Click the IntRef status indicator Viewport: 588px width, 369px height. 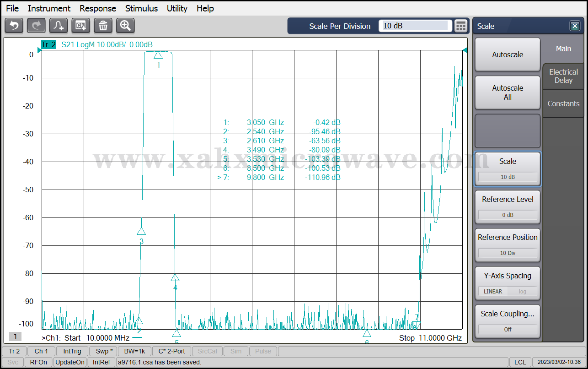102,362
